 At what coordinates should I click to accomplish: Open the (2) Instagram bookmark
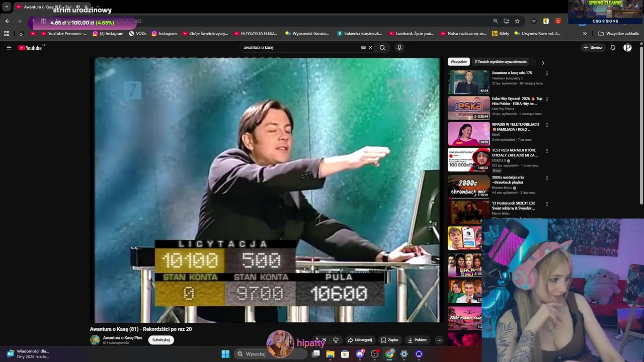[x=108, y=34]
